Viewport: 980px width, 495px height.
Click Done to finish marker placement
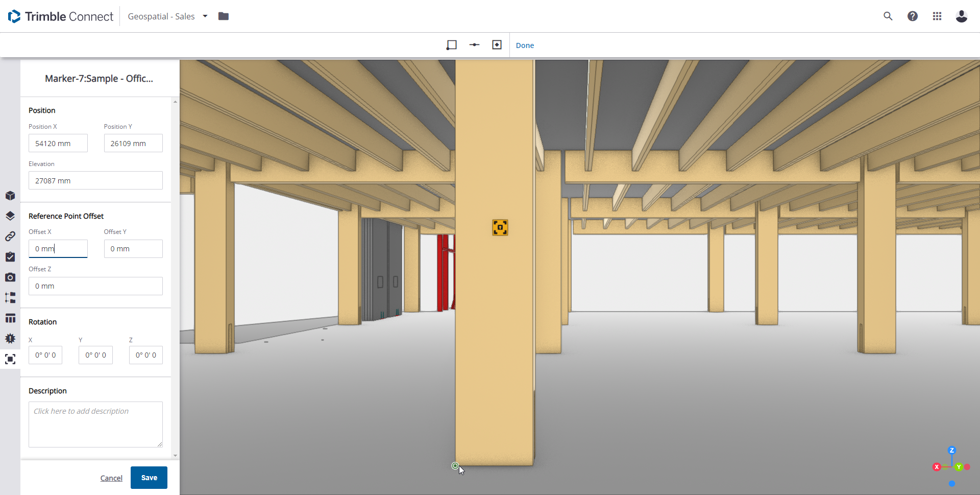pos(525,45)
